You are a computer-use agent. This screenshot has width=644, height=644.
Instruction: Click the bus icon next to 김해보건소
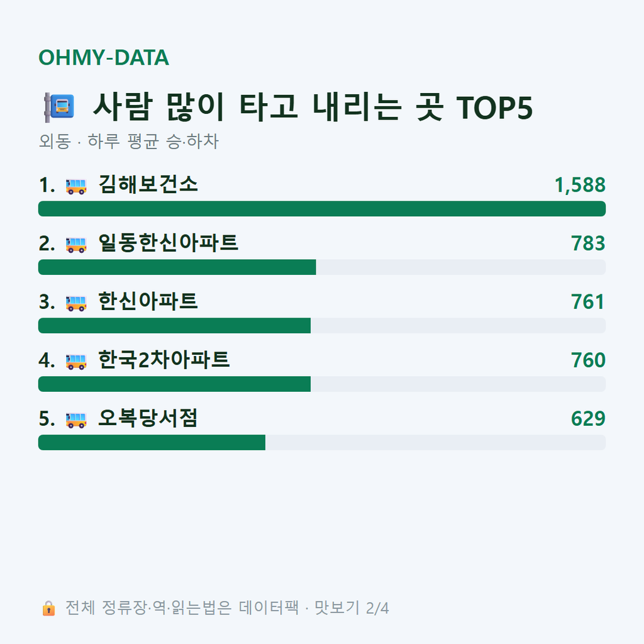(76, 186)
